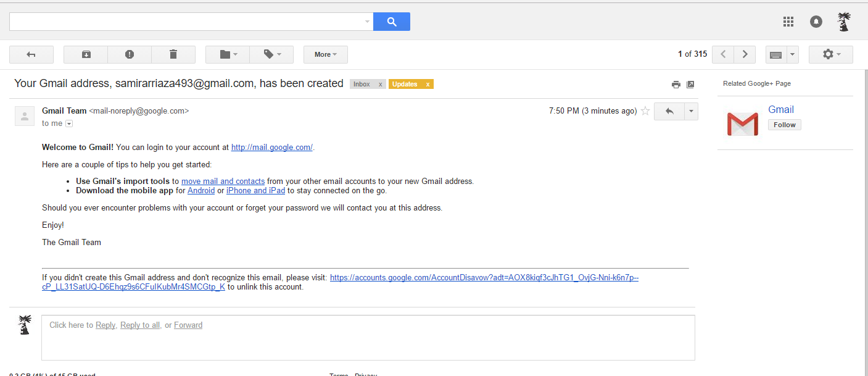Show details arrow next to 'to me'

point(69,123)
